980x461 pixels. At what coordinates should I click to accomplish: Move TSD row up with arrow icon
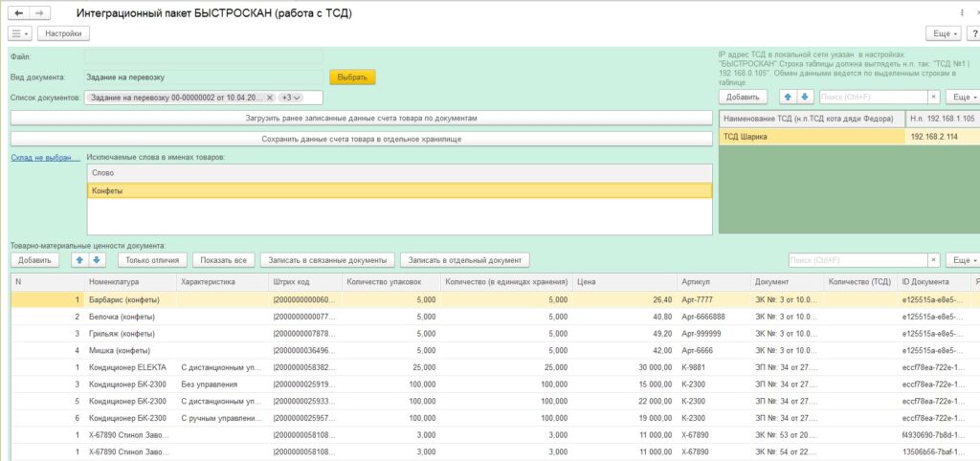coord(787,97)
